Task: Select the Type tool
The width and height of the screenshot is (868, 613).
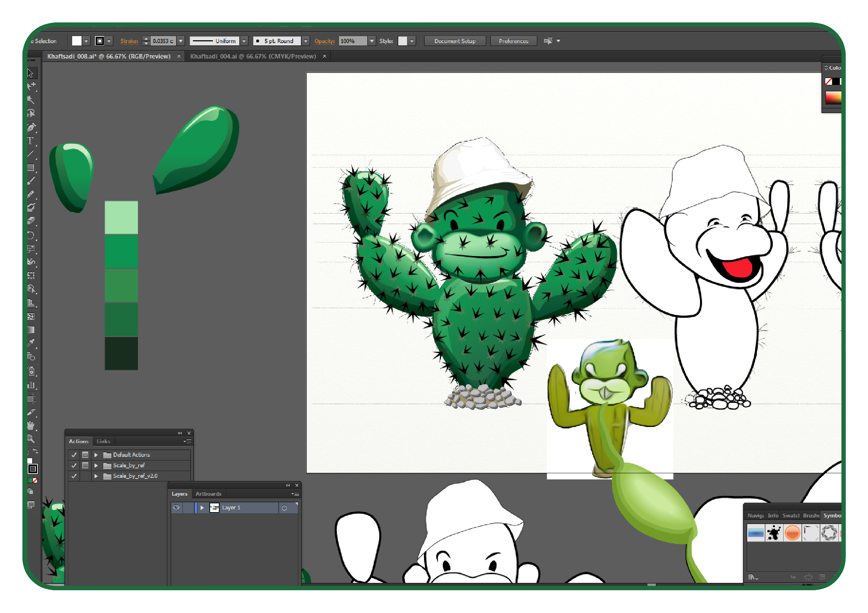Action: [x=30, y=141]
